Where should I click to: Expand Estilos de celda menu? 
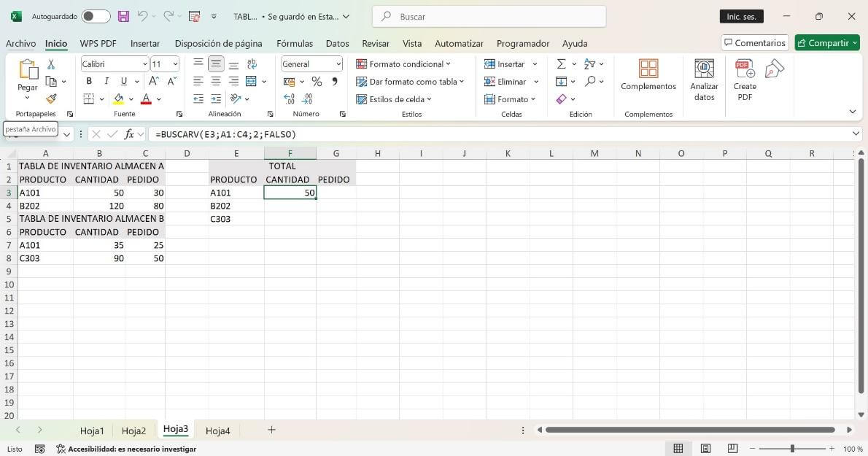pyautogui.click(x=394, y=99)
